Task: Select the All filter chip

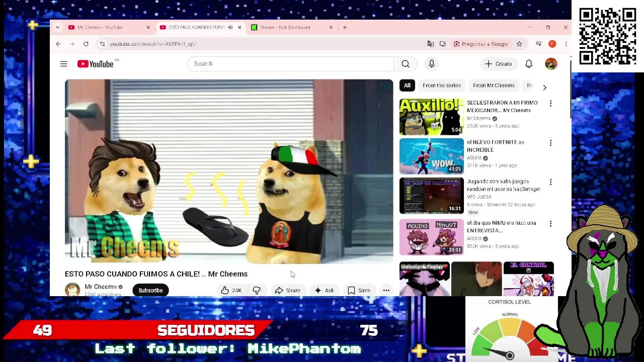Action: [x=407, y=85]
